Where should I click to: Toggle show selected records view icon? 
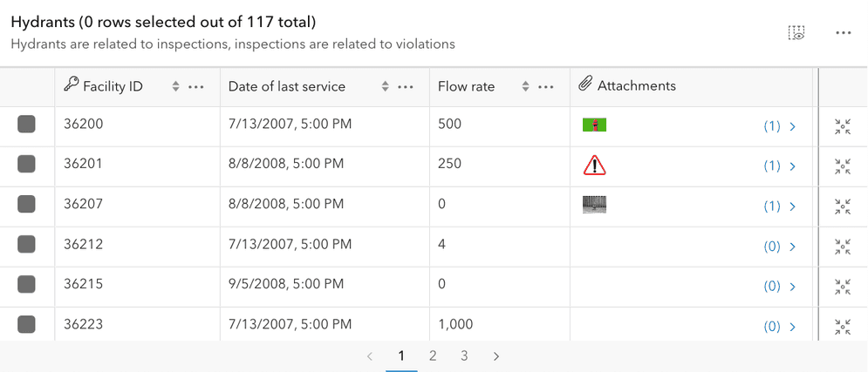point(796,32)
